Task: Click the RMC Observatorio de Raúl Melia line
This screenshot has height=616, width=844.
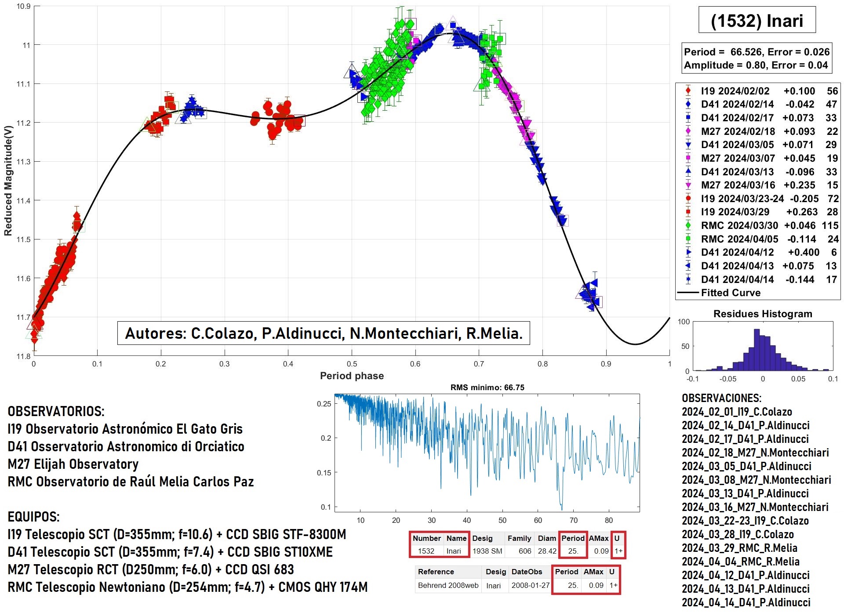Action: tap(131, 482)
